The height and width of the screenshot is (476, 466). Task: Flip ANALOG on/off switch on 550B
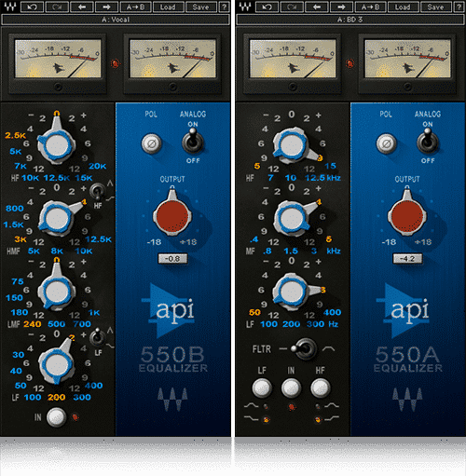[193, 142]
